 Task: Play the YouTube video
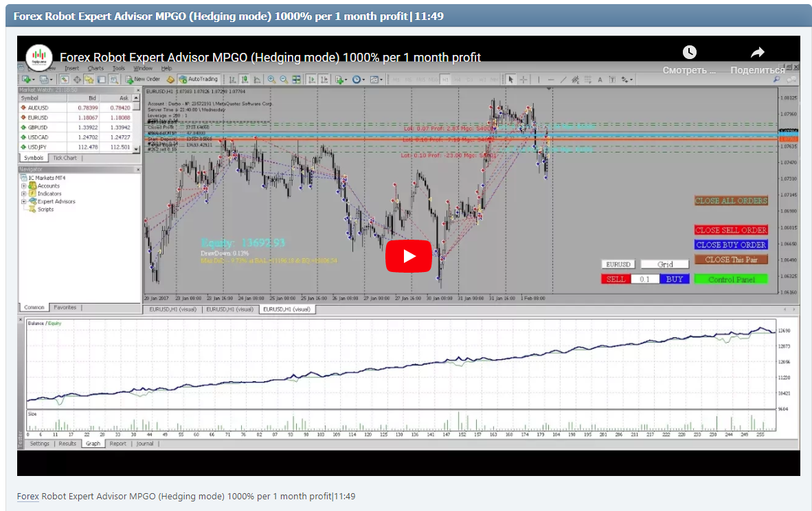coord(409,255)
